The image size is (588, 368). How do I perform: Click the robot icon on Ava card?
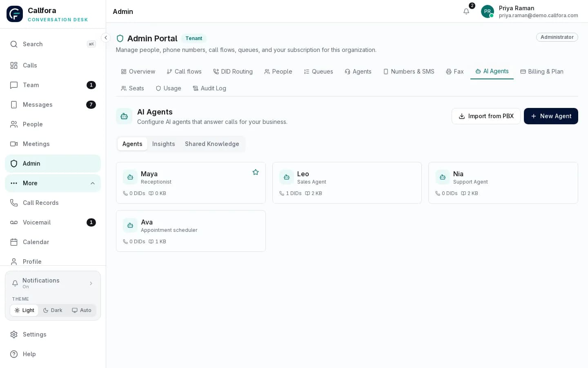pyautogui.click(x=130, y=225)
